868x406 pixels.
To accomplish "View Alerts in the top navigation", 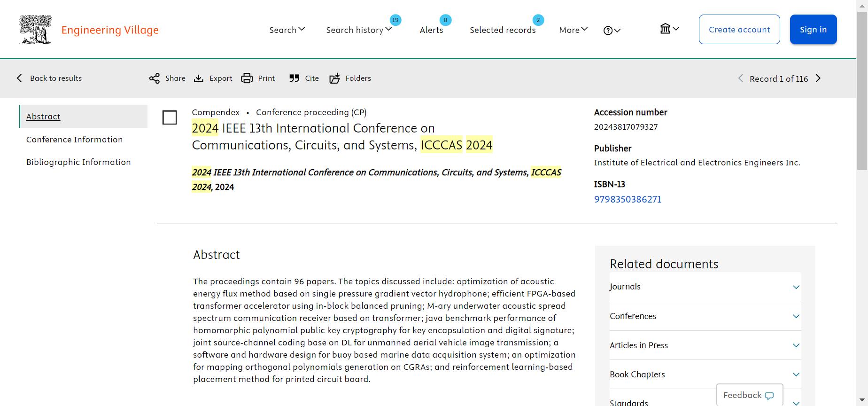I will (431, 30).
